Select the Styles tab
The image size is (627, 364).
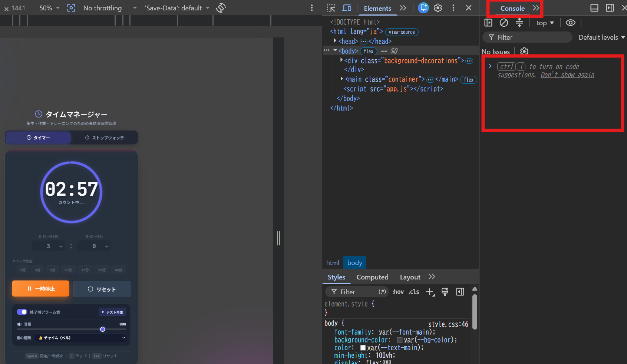click(x=336, y=277)
